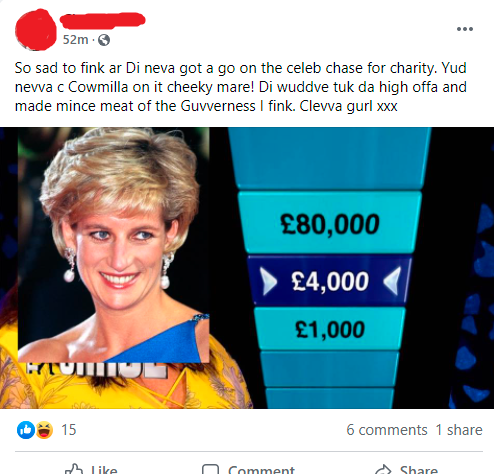Click the globe public privacy icon
Screen dimensions: 494x474
click(x=104, y=40)
